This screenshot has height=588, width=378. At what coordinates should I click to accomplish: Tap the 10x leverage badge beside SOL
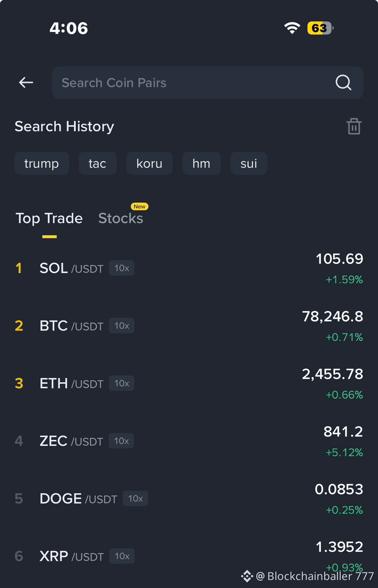(x=122, y=268)
